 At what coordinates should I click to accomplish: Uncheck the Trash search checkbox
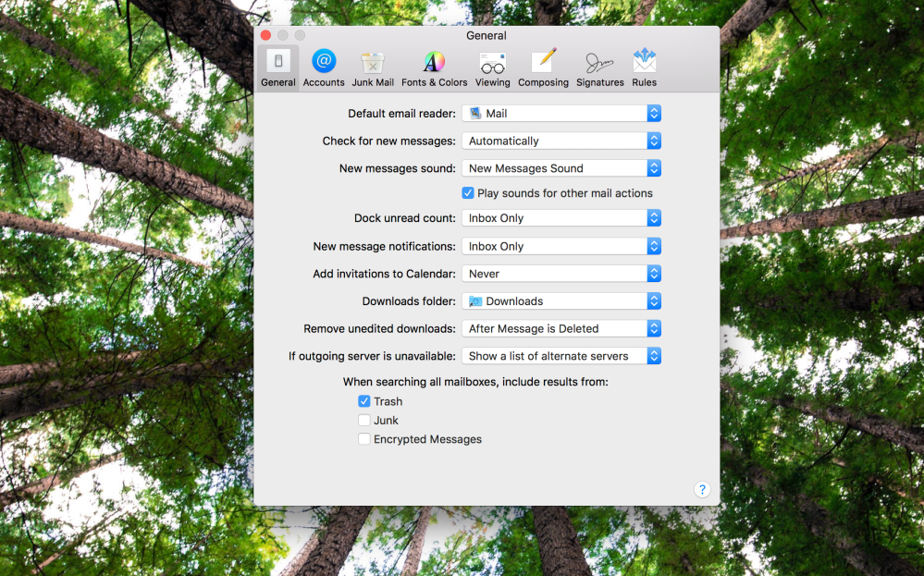[364, 401]
